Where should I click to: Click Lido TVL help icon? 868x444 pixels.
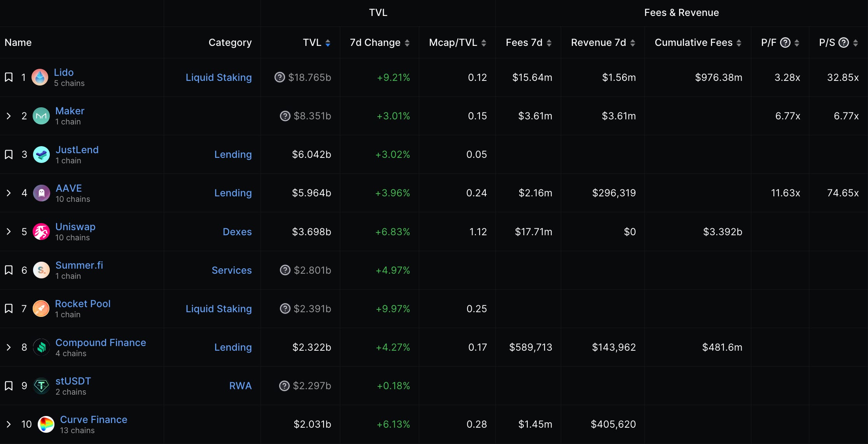[x=280, y=77]
